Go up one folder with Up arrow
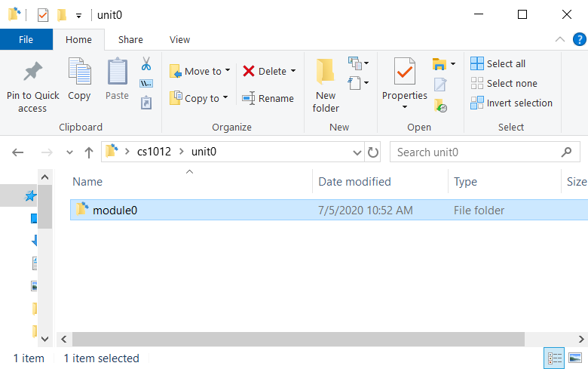The width and height of the screenshot is (588, 369). point(89,152)
